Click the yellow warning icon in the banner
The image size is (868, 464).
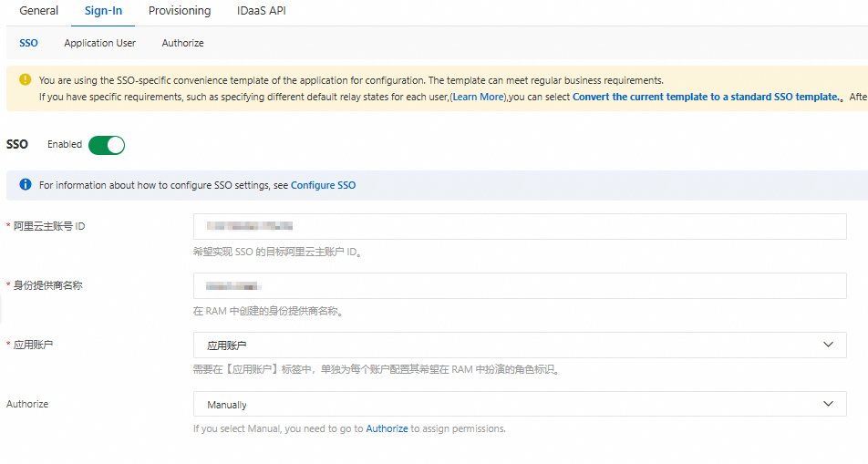[25, 79]
